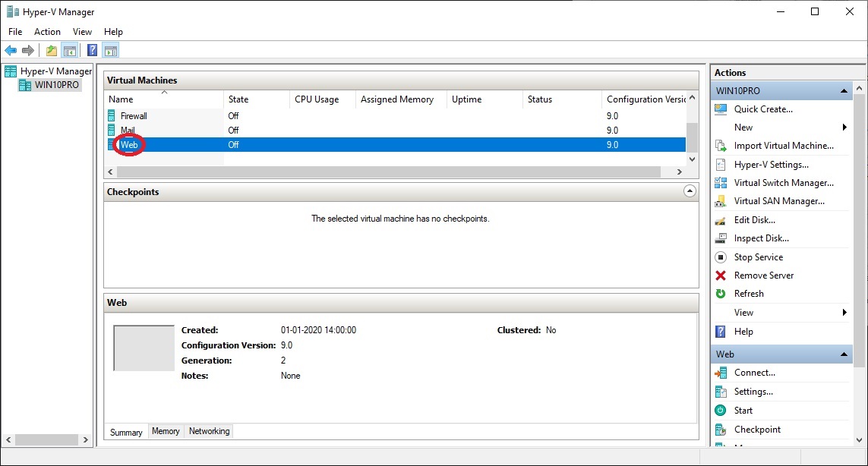Open the Action menu

click(x=47, y=32)
